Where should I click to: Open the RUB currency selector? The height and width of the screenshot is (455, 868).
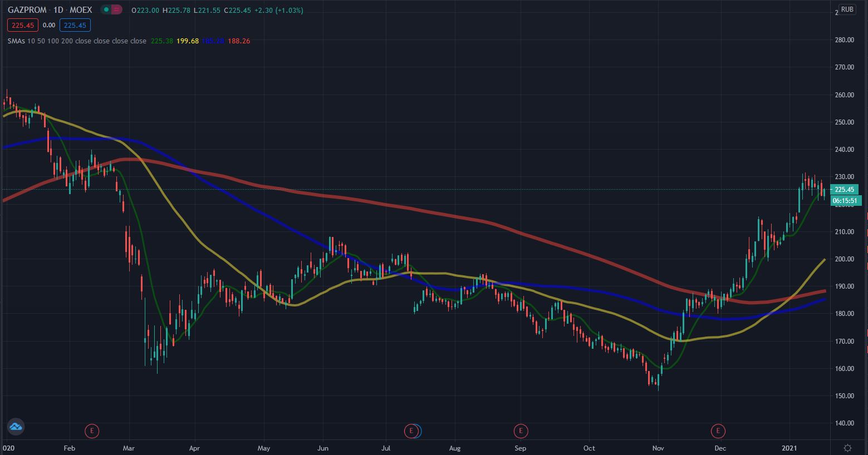pyautogui.click(x=847, y=9)
